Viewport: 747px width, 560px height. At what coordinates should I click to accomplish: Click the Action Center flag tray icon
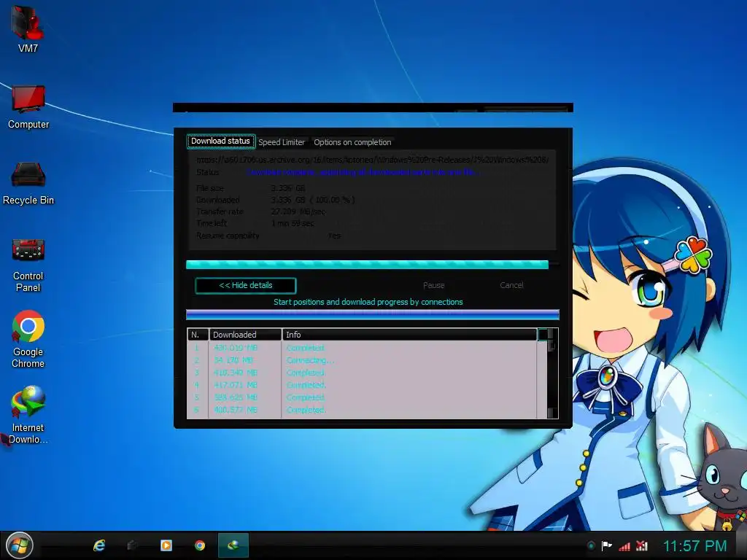click(606, 545)
